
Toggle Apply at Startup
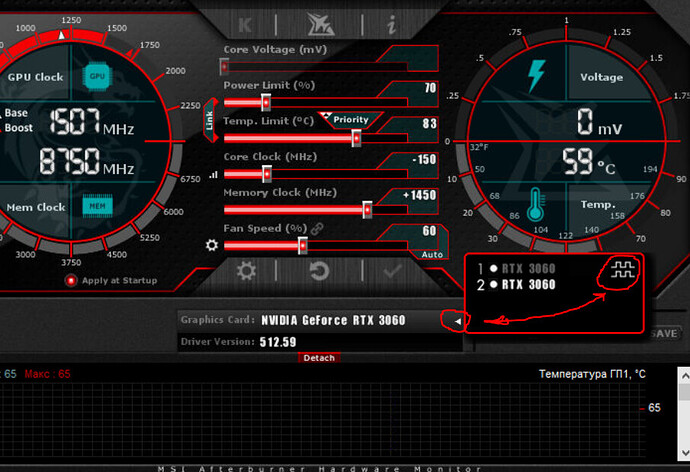71,281
